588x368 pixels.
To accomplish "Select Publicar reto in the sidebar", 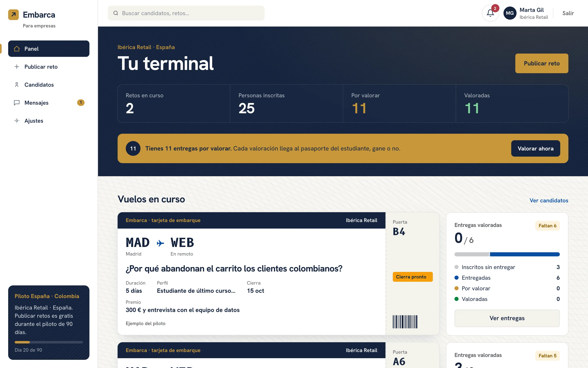I will 49,67.
